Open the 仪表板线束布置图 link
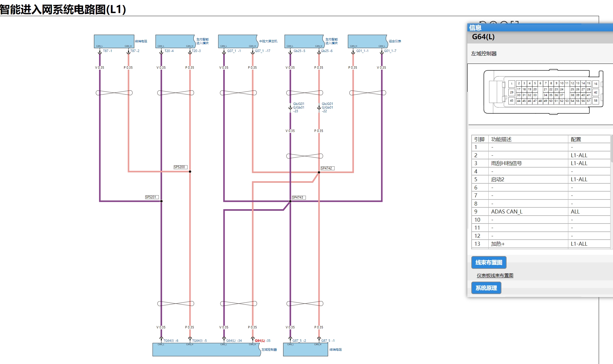 (x=495, y=276)
